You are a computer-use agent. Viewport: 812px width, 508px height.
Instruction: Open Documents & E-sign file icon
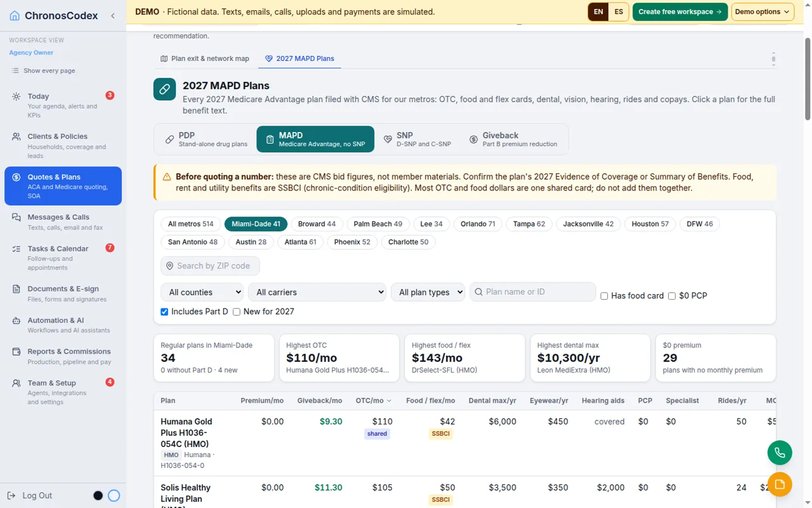(x=16, y=289)
